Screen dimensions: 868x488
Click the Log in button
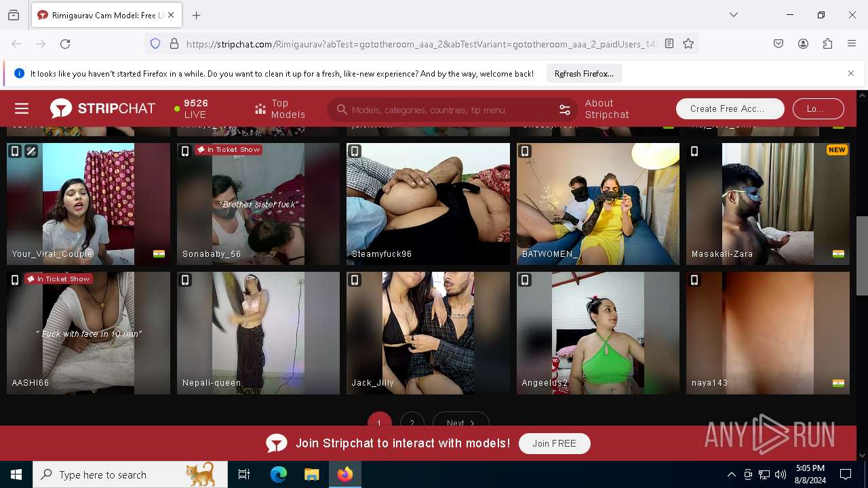coord(818,108)
